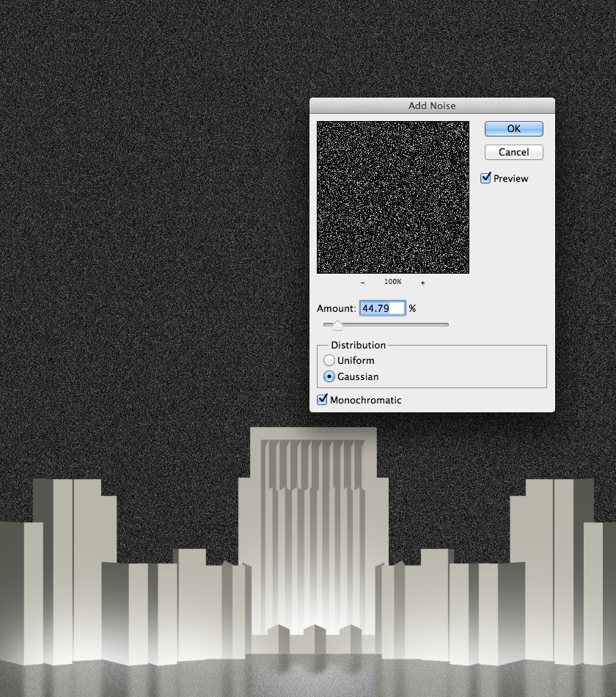Click the noise preview thumbnail
The height and width of the screenshot is (697, 616).
click(393, 197)
